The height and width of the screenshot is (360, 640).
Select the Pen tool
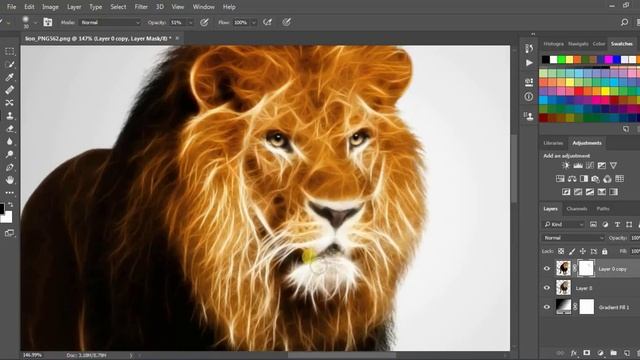9,167
